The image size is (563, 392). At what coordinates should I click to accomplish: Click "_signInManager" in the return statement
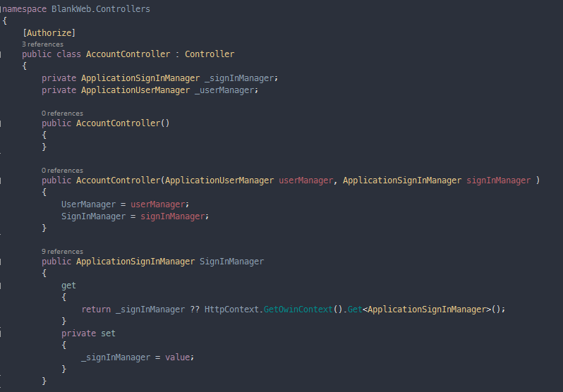tap(150, 309)
